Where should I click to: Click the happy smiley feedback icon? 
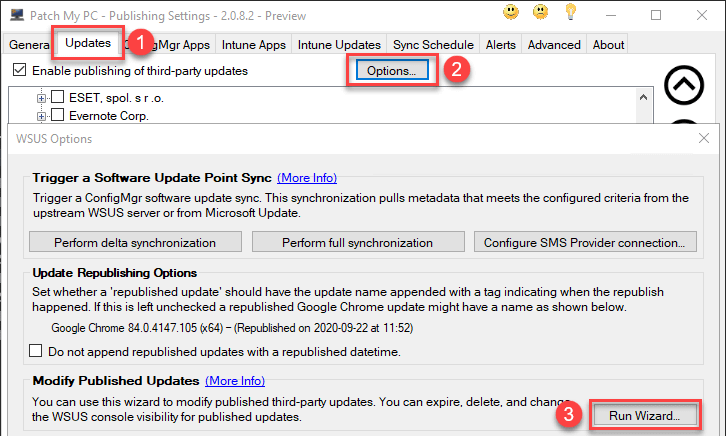[511, 12]
